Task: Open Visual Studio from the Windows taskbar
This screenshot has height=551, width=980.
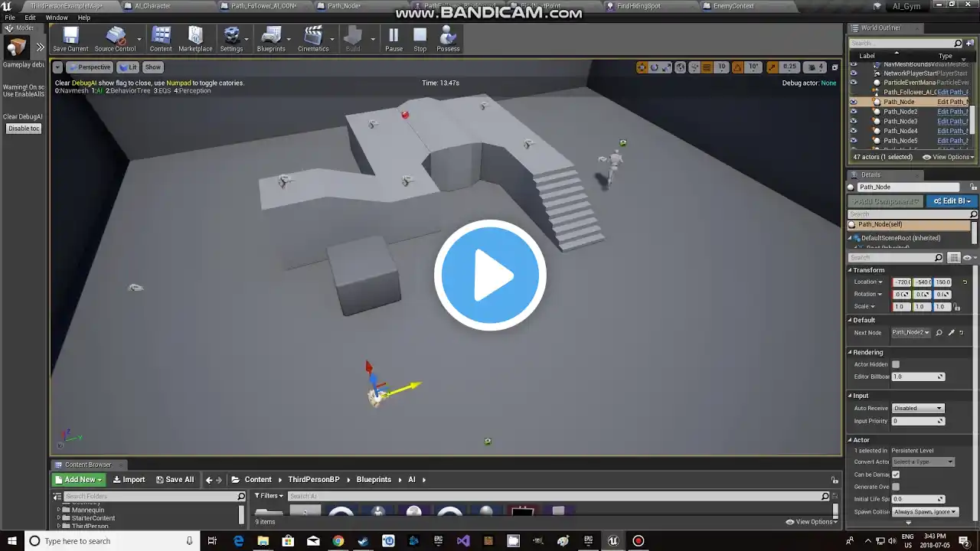Action: tap(463, 541)
